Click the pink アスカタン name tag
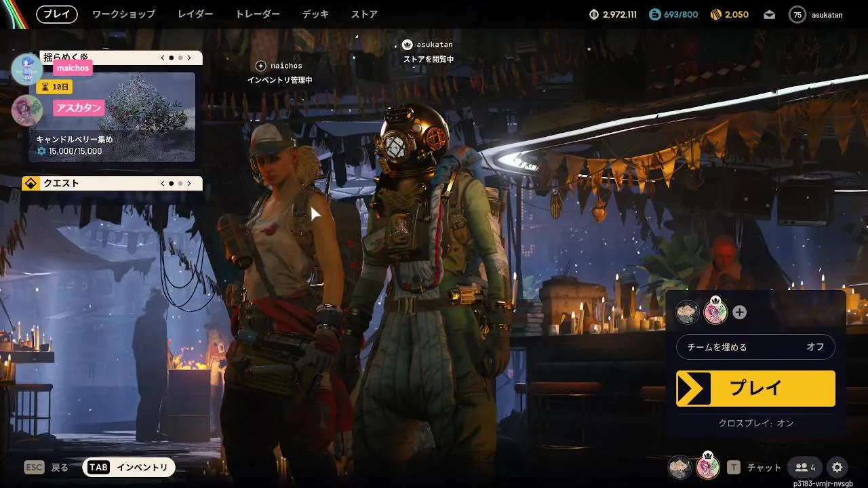868x488 pixels. coord(79,108)
